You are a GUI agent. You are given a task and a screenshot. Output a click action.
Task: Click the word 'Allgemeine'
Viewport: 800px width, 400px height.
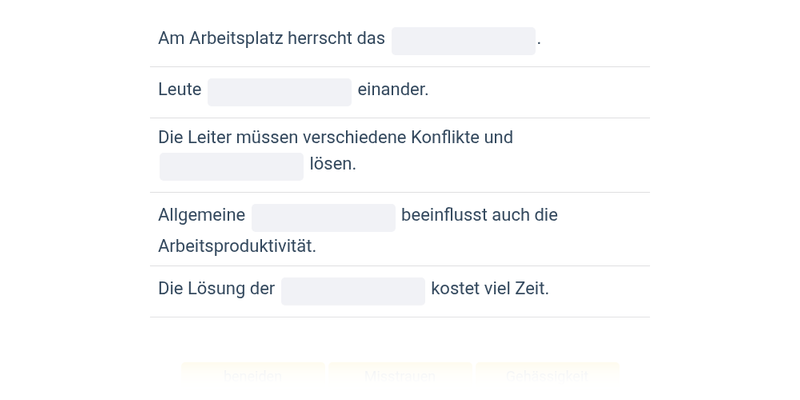point(201,215)
